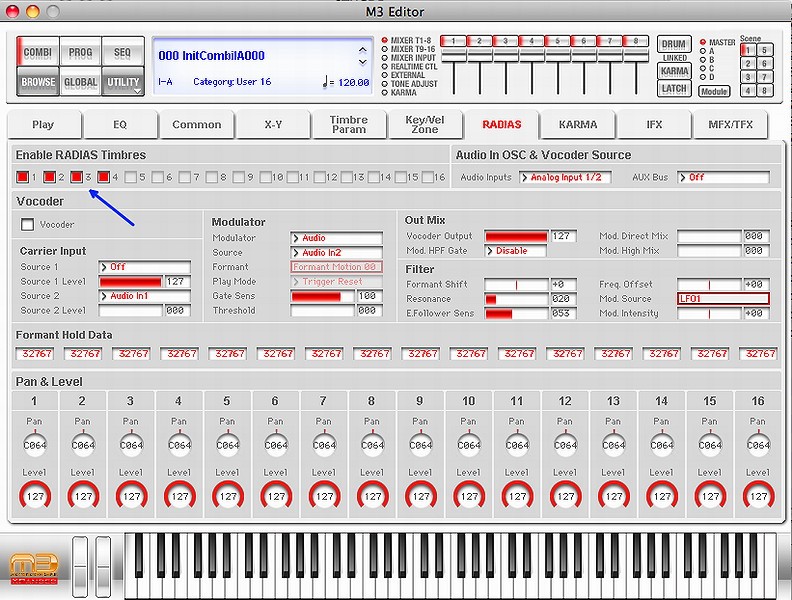This screenshot has width=792, height=600.
Task: Open the KARMA tab
Action: point(578,124)
